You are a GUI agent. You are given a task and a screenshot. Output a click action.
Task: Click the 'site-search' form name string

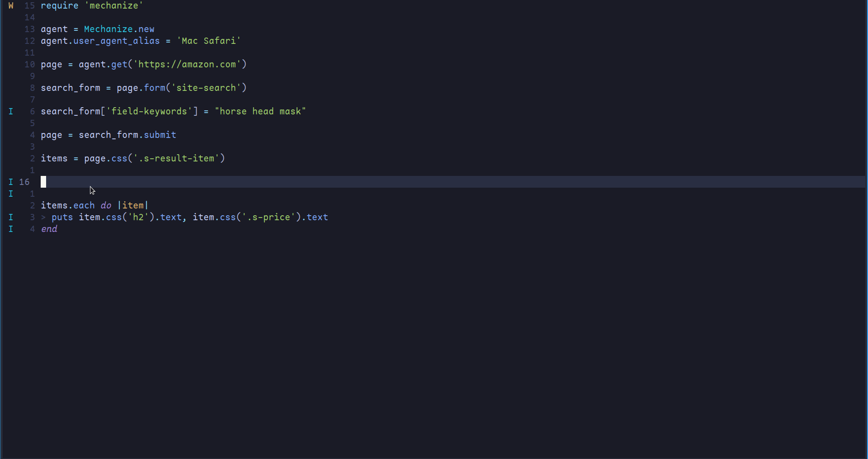206,88
